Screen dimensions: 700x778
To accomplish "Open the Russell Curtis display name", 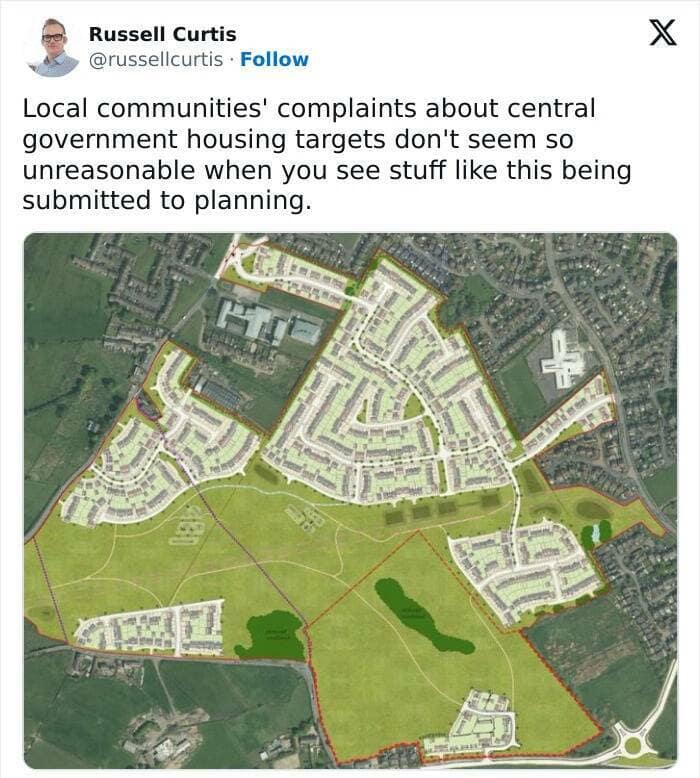I will tap(163, 35).
